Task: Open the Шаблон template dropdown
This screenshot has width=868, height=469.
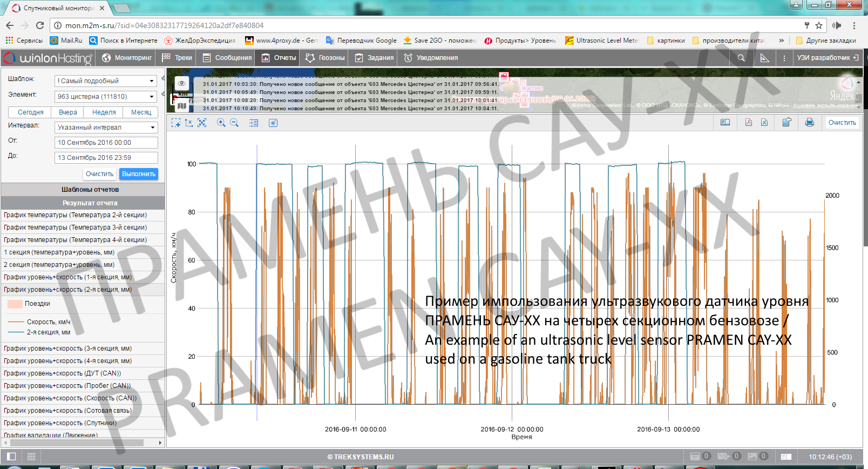Action: [x=106, y=81]
